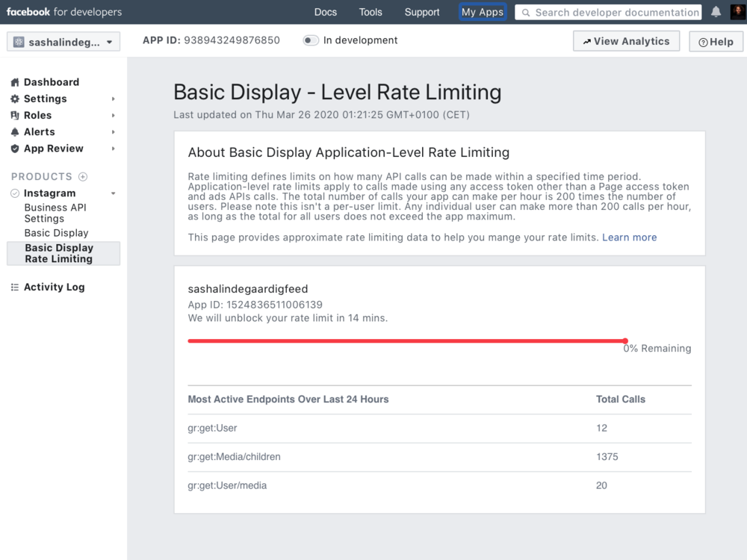Open the user profile avatar
The image size is (747, 560).
point(737,12)
